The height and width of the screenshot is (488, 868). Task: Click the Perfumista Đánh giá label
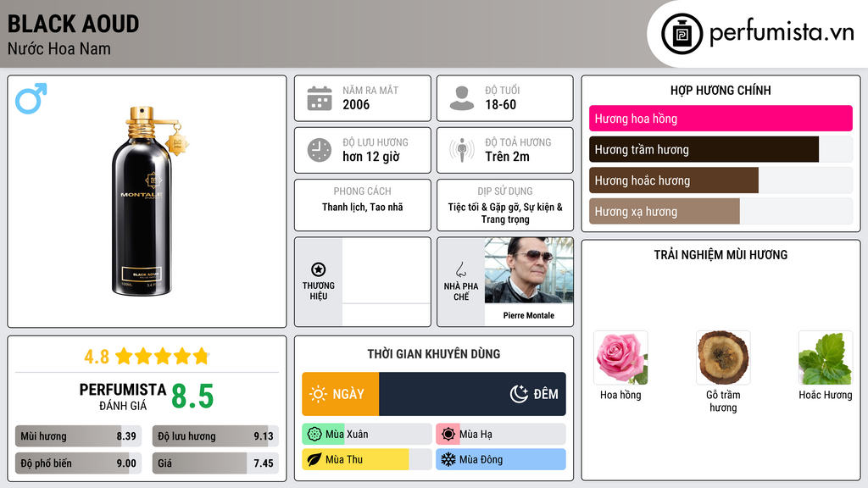122,396
